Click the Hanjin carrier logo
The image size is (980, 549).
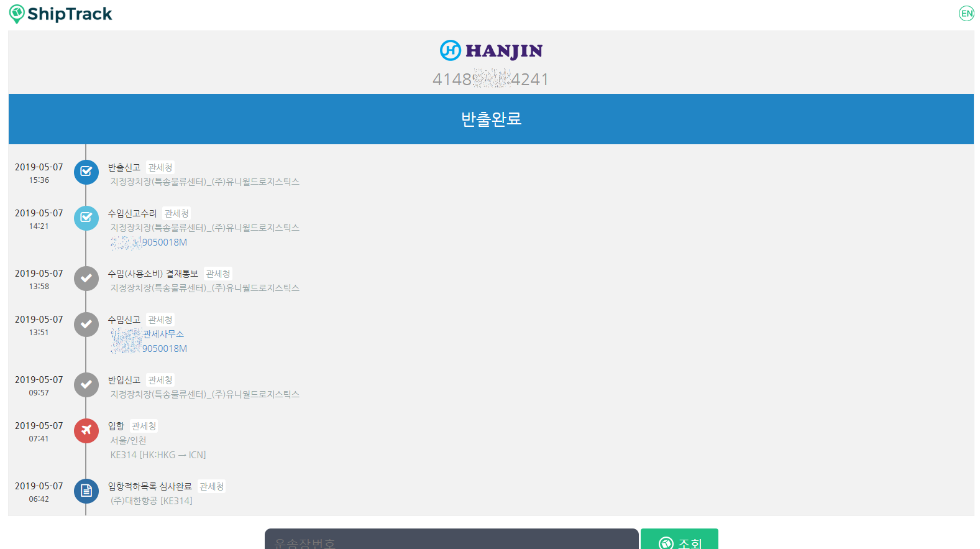(491, 50)
